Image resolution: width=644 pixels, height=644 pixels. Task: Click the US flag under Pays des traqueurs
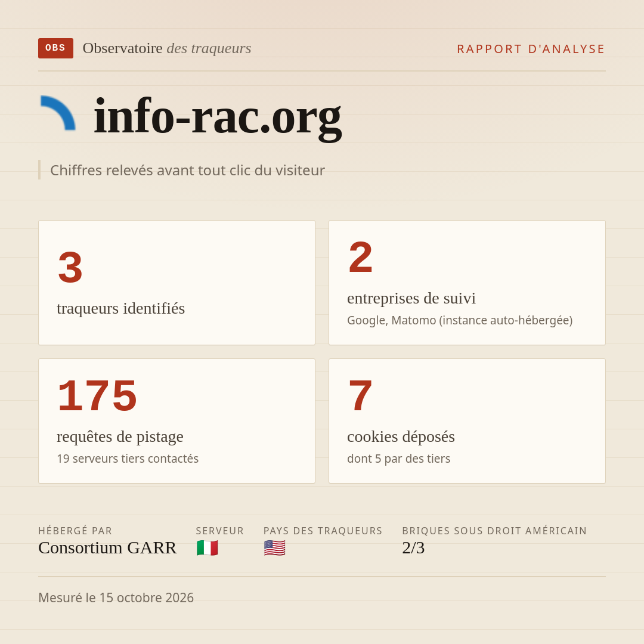(x=275, y=548)
